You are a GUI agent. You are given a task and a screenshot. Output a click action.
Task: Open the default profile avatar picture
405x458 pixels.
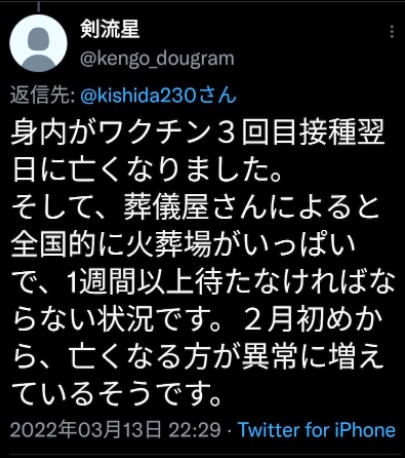pyautogui.click(x=38, y=43)
